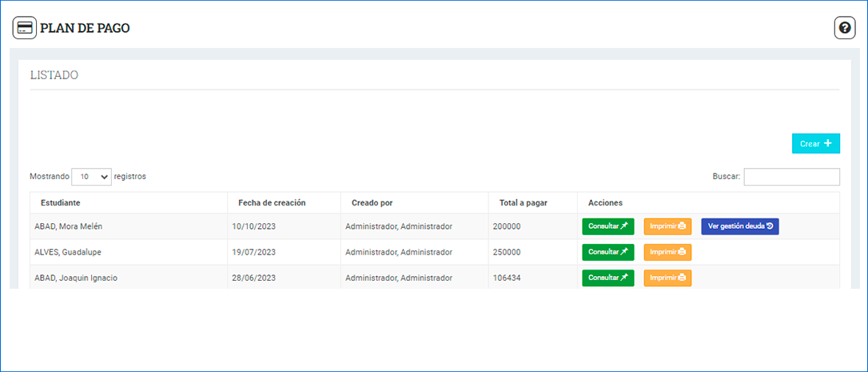Click the Buscar search input field
Viewport: 868px width, 372px height.
coord(791,177)
